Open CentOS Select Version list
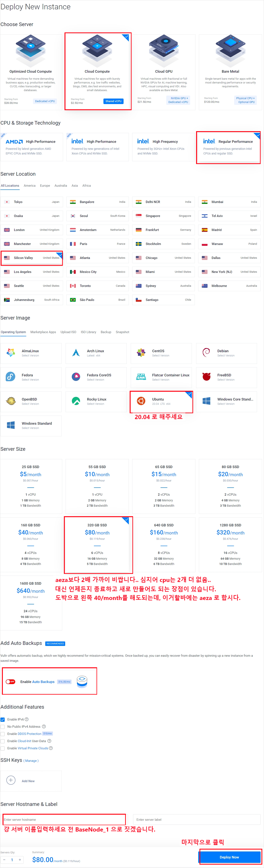This screenshot has height=868, width=264. (x=161, y=356)
